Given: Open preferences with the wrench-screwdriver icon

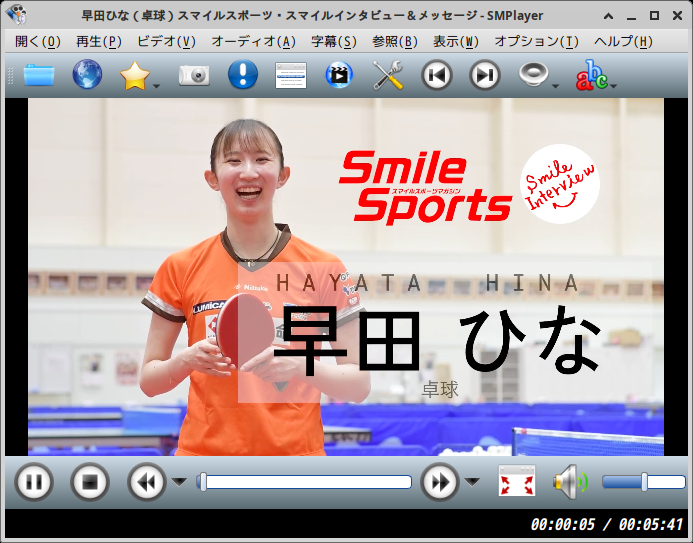Looking at the screenshot, I should point(388,75).
